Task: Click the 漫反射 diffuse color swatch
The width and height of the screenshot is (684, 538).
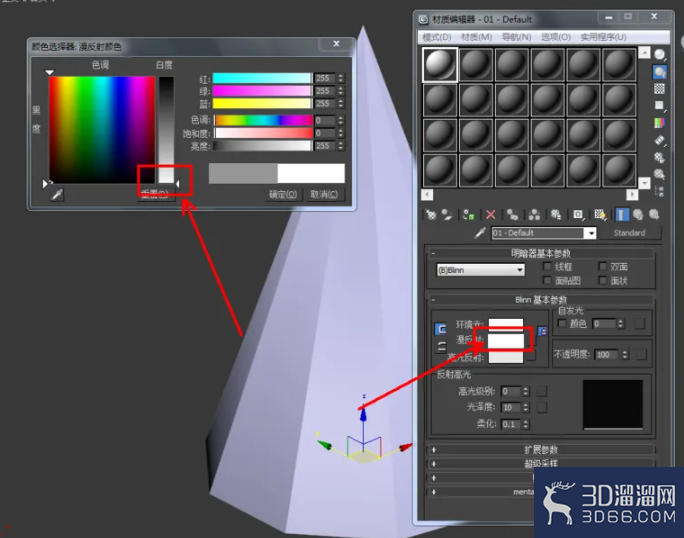Action: [506, 340]
